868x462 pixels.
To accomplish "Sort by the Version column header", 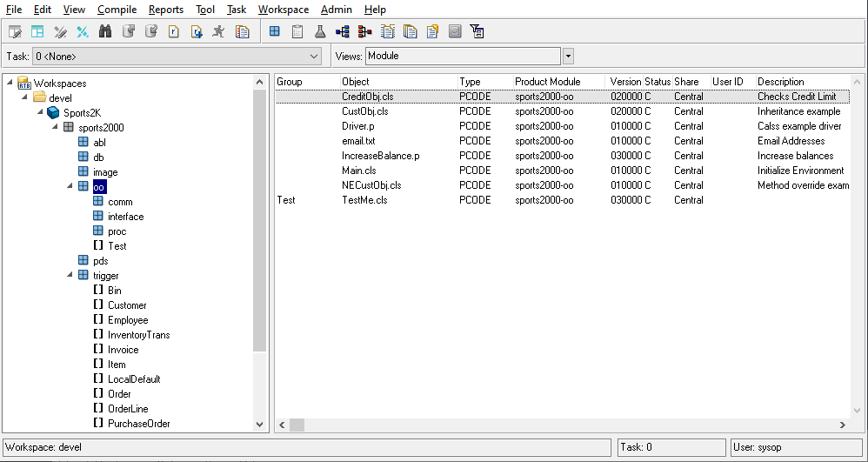I will pos(624,82).
